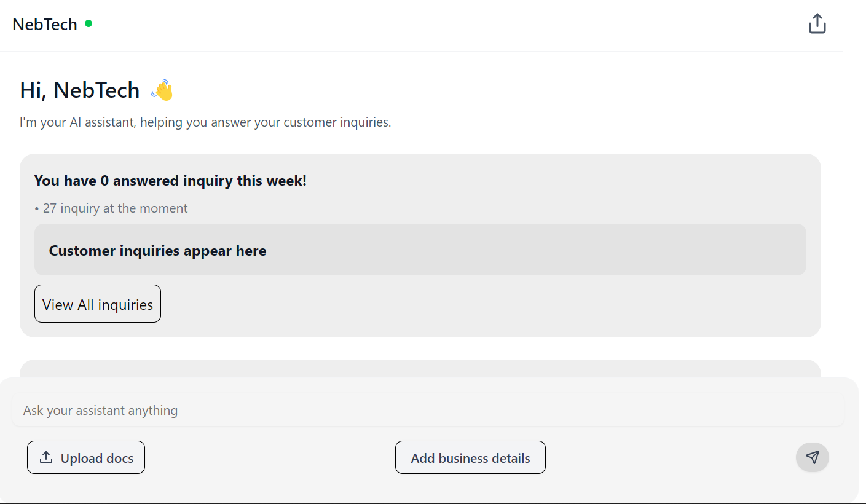
Task: Click the 0 answered inquiry this week heading
Action: [x=170, y=181]
